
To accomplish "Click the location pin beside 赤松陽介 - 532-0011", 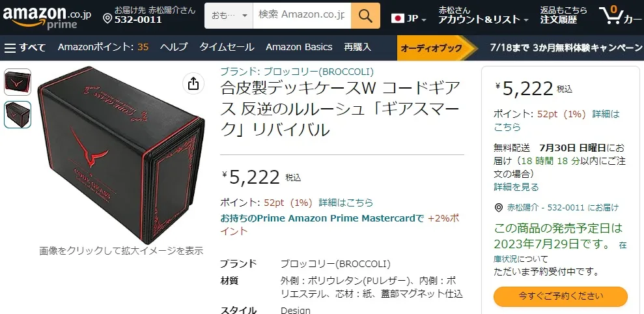I will tap(499, 208).
